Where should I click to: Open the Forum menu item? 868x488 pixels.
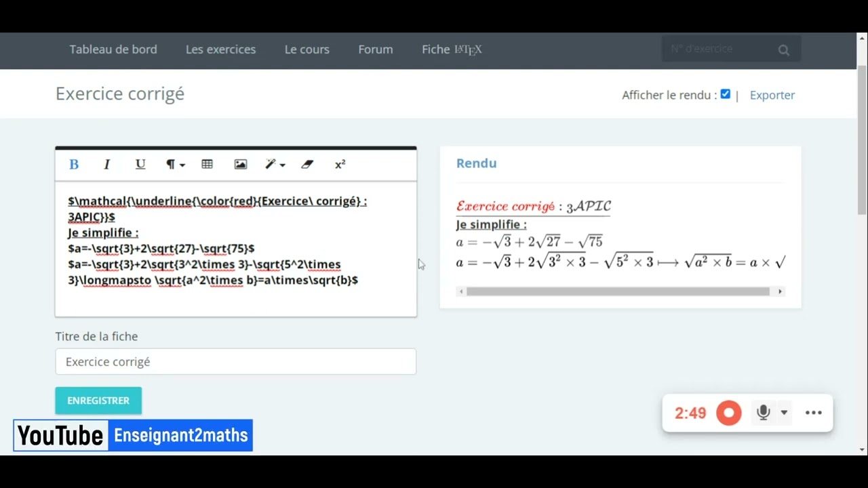coord(376,49)
